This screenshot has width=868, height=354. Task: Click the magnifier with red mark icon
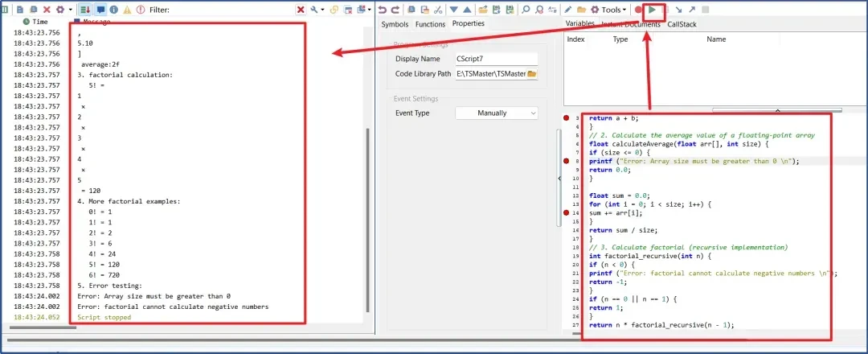coord(538,10)
